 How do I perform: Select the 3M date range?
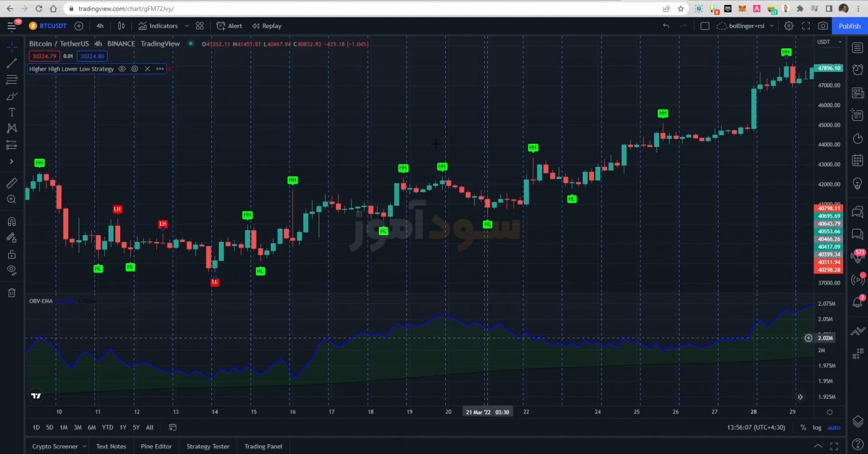[77, 427]
